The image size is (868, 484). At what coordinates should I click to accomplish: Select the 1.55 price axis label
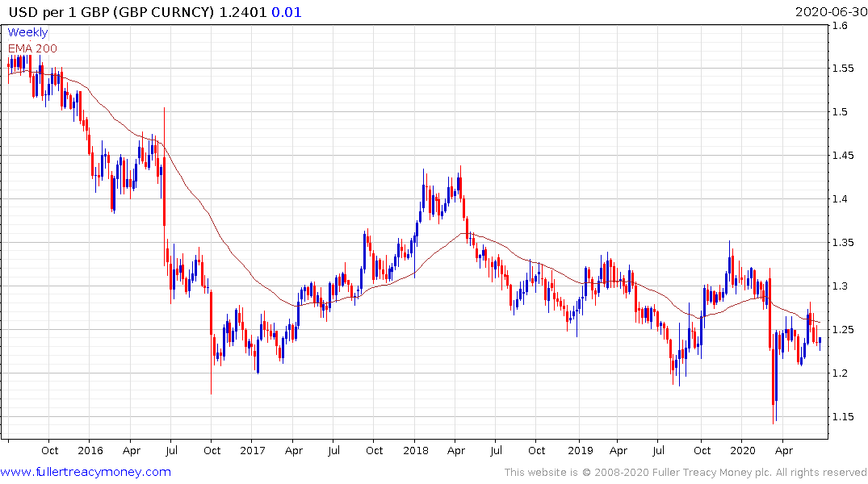pos(842,69)
